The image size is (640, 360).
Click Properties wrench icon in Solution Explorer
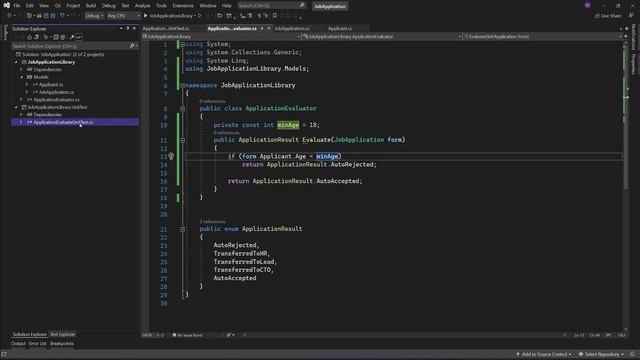click(x=72, y=37)
